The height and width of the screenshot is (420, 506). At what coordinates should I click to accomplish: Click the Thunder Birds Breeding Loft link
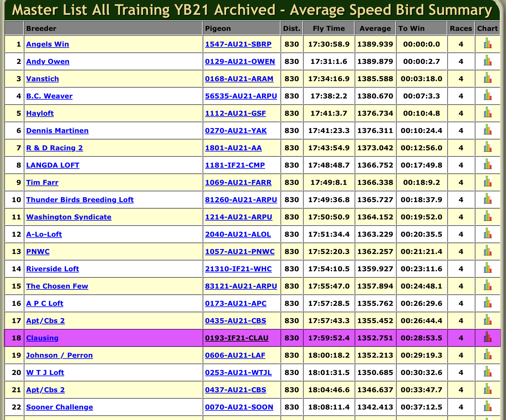[x=80, y=200]
